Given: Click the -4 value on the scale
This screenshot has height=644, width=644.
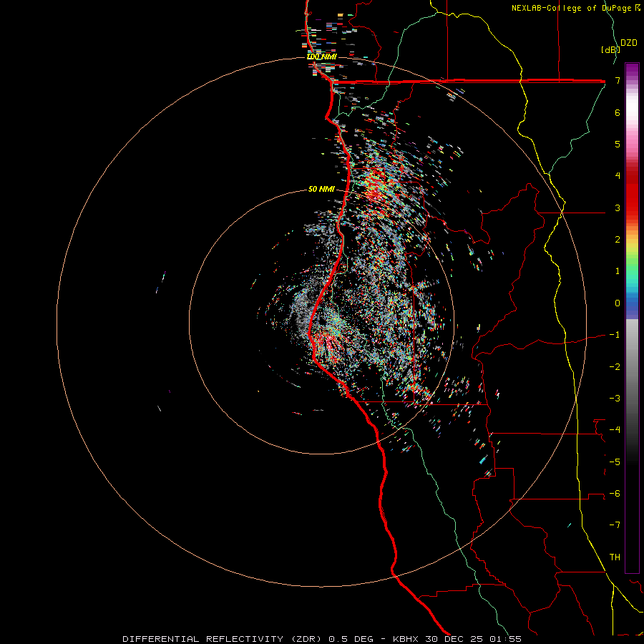Looking at the screenshot, I should [x=615, y=430].
